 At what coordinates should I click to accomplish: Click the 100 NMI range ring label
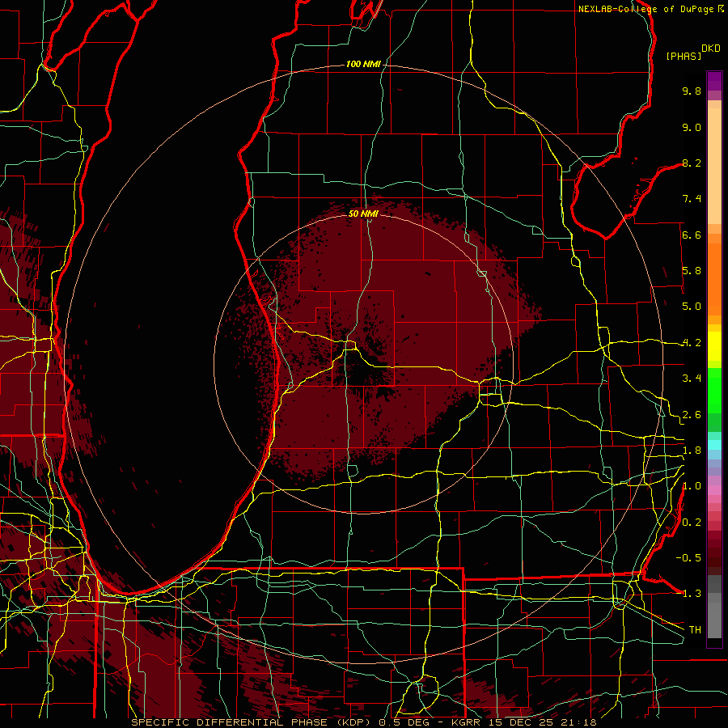(363, 64)
